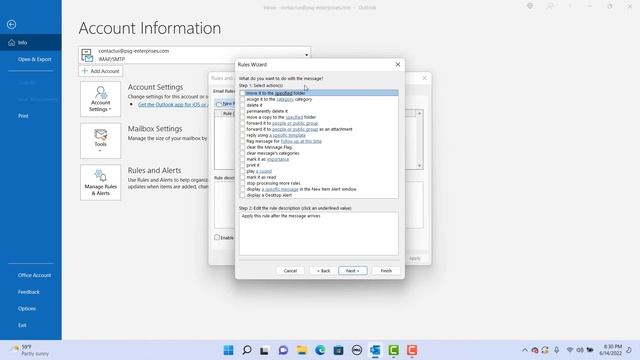The height and width of the screenshot is (360, 640).
Task: Click the Step 2 rule description box
Action: click(319, 233)
